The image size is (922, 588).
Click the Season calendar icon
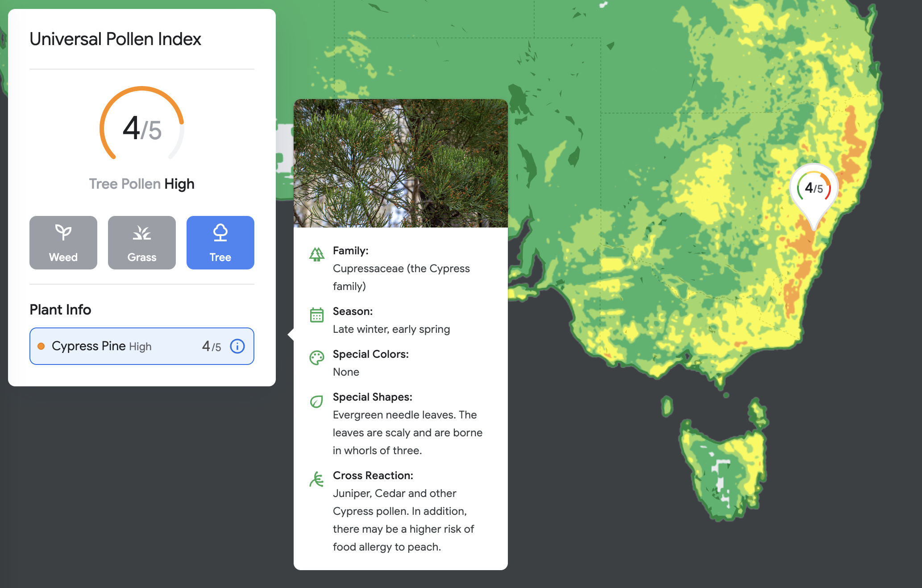(x=317, y=315)
